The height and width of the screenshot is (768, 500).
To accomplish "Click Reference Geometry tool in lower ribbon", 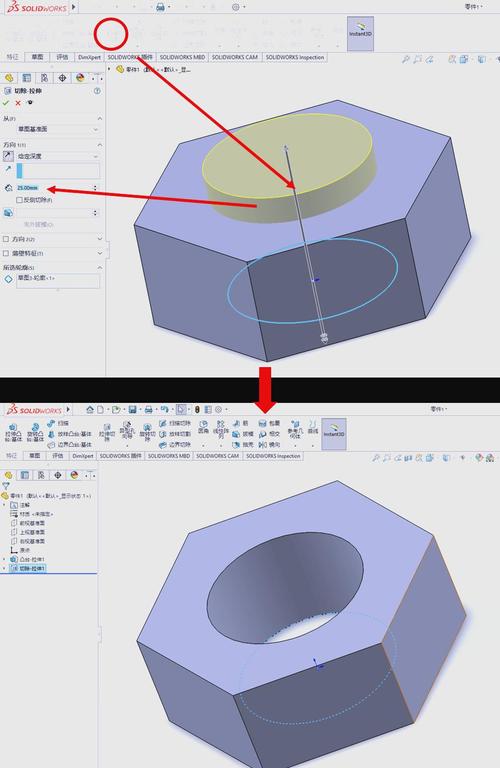I will 295,429.
